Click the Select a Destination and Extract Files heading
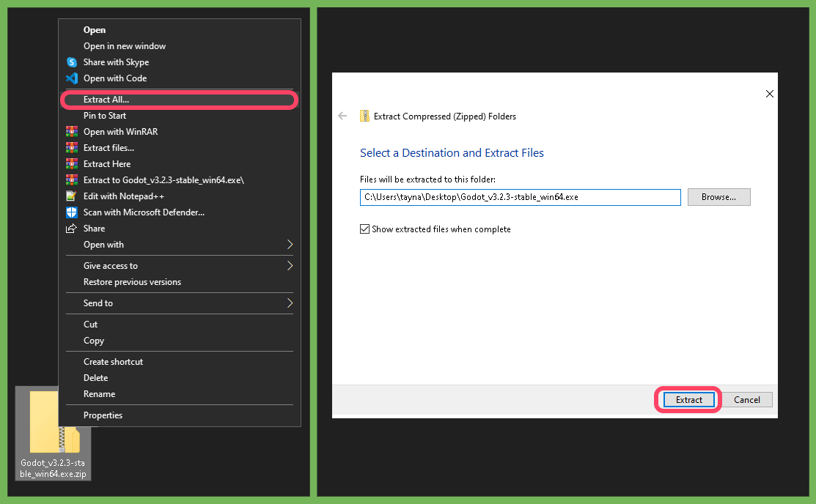This screenshot has height=504, width=816. click(x=452, y=153)
